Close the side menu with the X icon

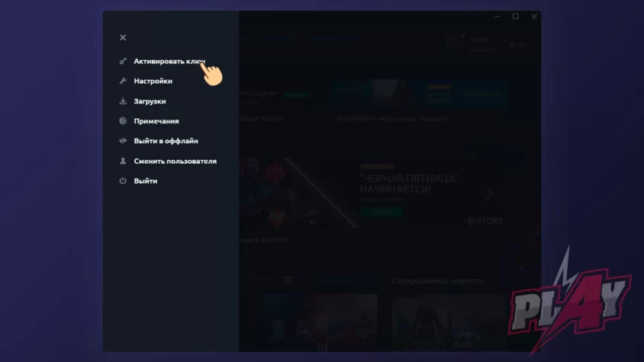pos(123,37)
